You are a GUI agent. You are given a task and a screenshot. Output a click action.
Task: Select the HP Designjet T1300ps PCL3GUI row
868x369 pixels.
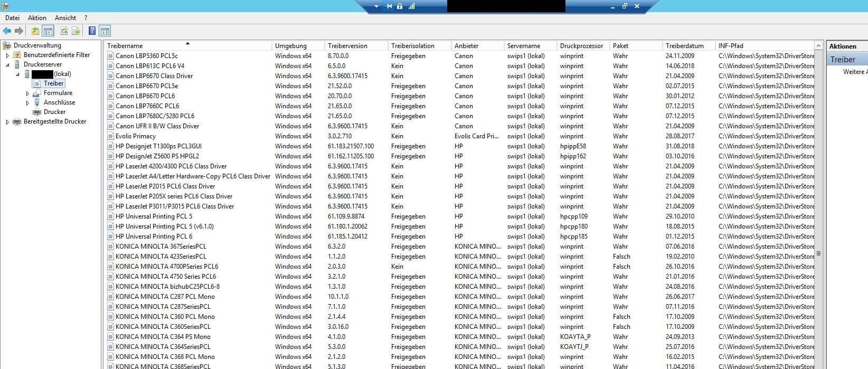click(x=459, y=146)
